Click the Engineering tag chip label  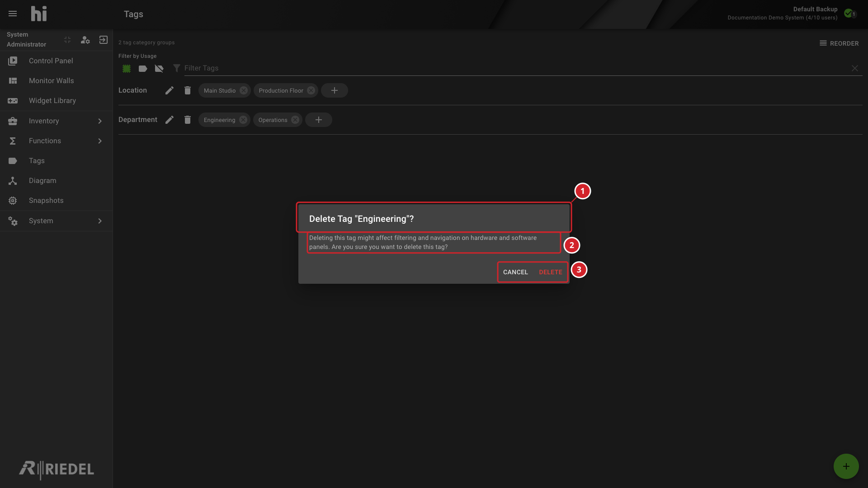219,120
